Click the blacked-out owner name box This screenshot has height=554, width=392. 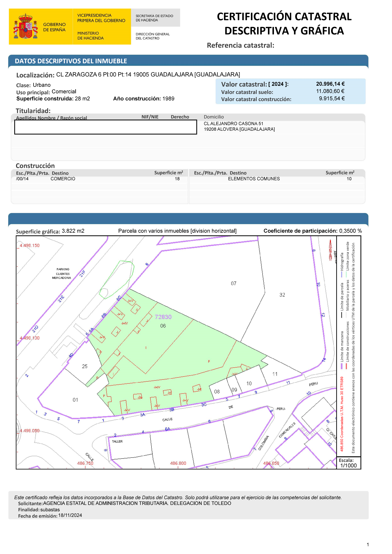pyautogui.click(x=106, y=127)
